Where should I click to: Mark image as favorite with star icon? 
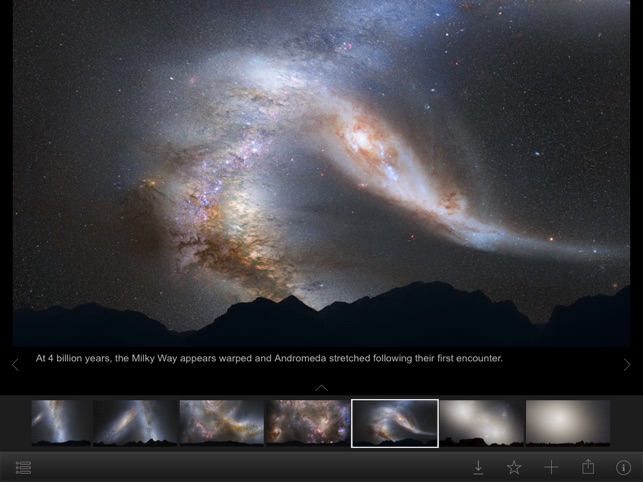pyautogui.click(x=514, y=467)
